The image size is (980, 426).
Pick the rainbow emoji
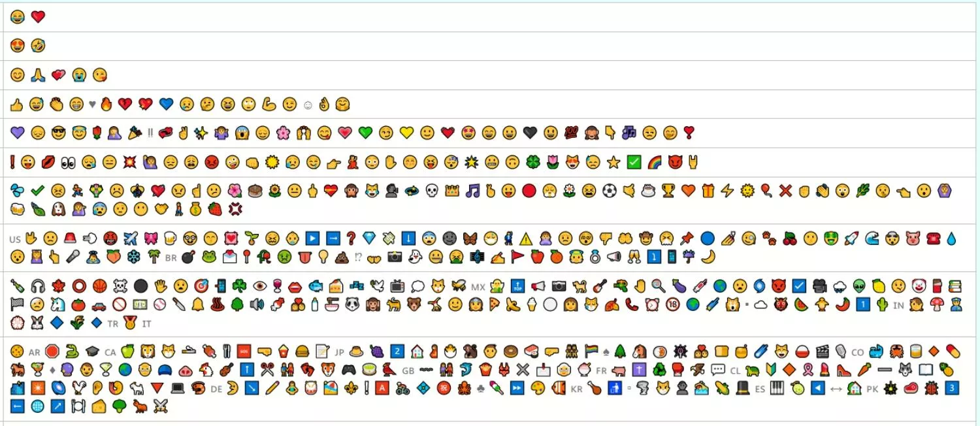pos(654,162)
